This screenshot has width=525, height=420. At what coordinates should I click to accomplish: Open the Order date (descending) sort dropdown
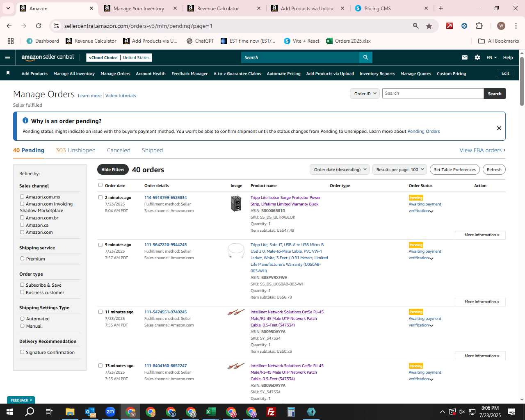[340, 169]
